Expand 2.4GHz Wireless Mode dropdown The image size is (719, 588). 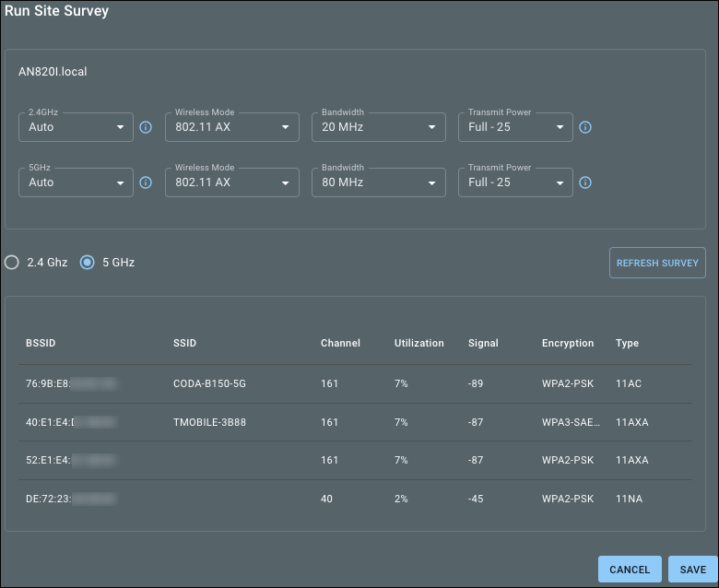tap(231, 127)
